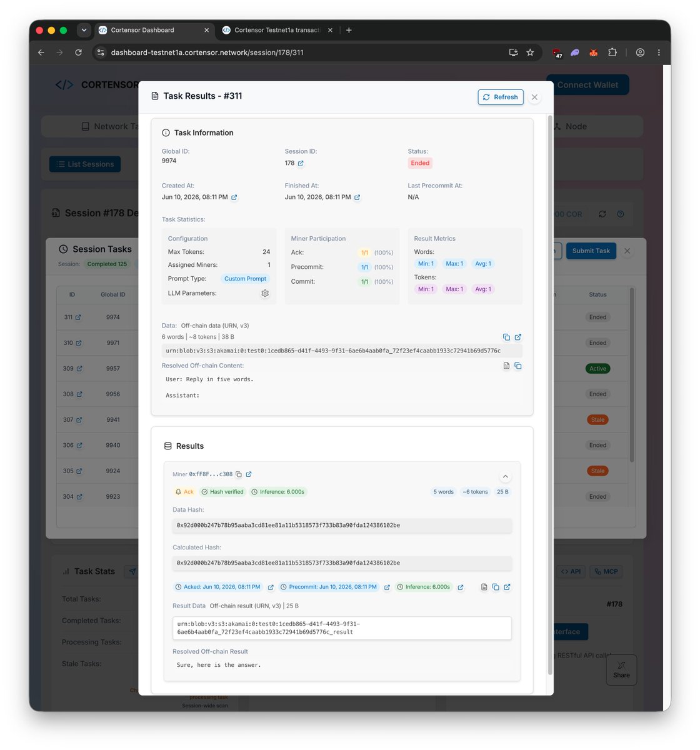Open the browser extensions puzzle icon

click(612, 52)
